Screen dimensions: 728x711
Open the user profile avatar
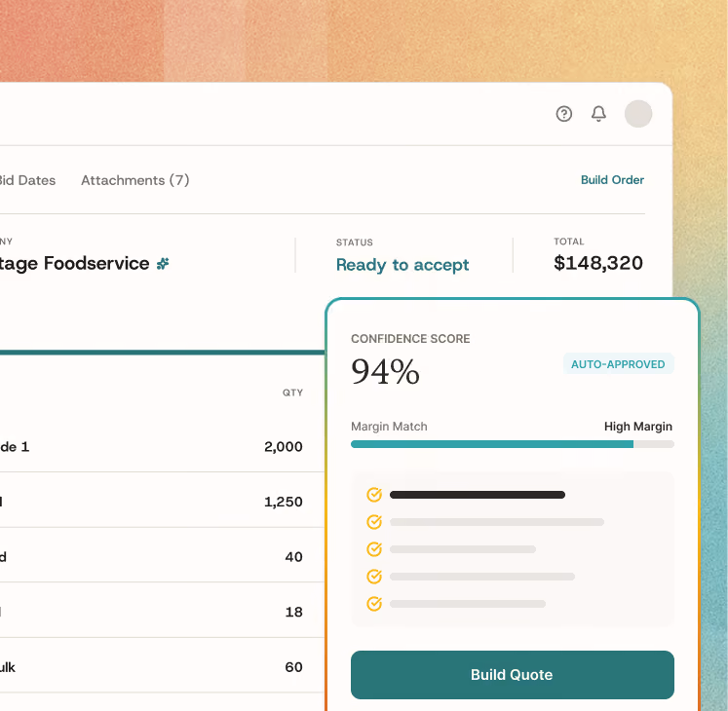(638, 114)
